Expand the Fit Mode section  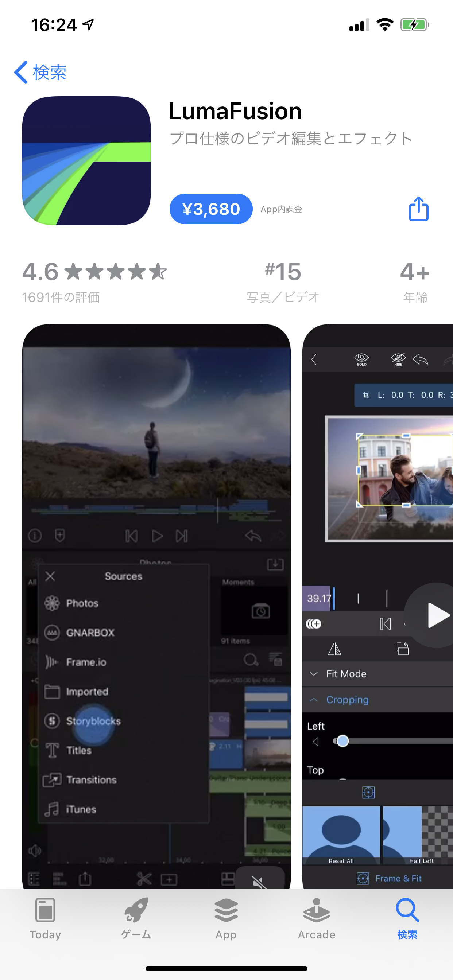click(x=377, y=674)
